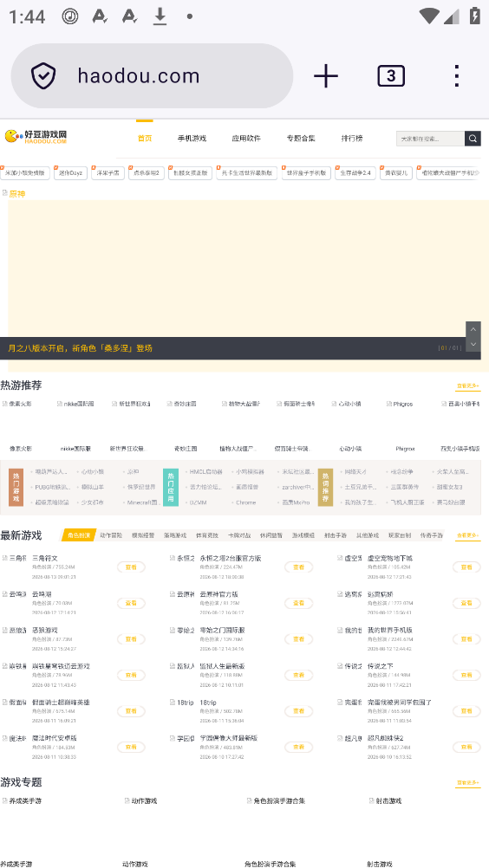The image size is (489, 868).
Task: Open 查看更多 beside 最新游戏
Action: coord(468,535)
